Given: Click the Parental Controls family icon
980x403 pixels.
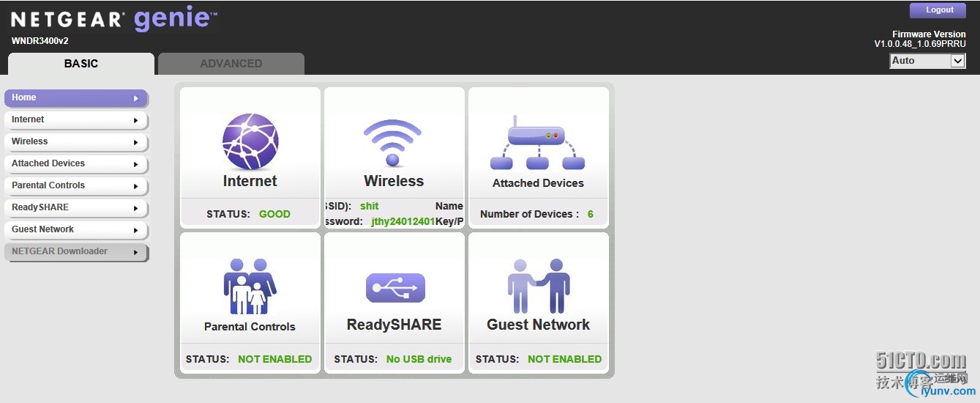Looking at the screenshot, I should point(250,286).
